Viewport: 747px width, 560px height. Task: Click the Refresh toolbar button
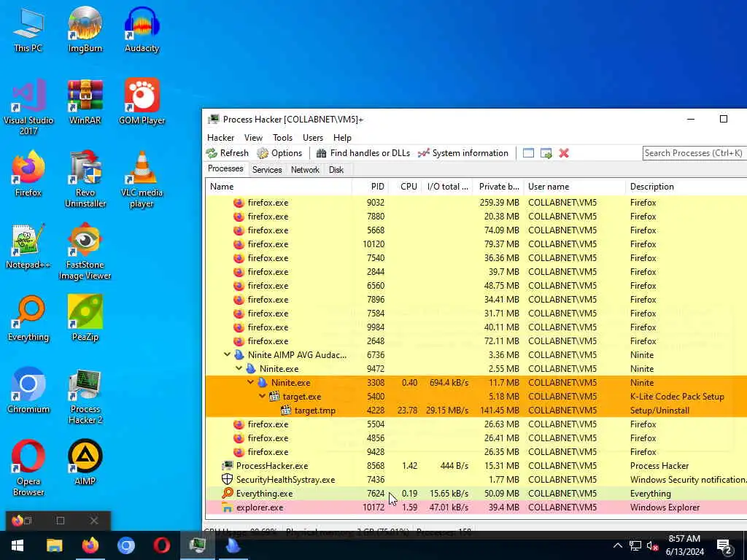[x=228, y=153]
